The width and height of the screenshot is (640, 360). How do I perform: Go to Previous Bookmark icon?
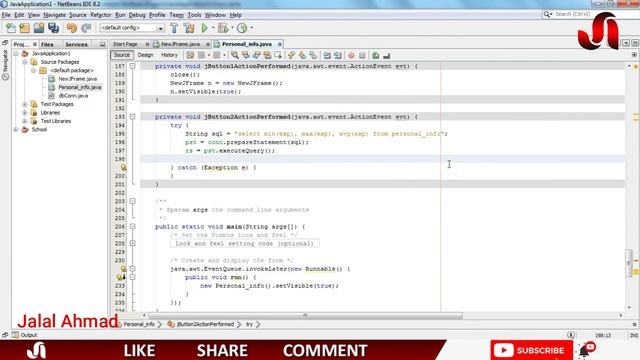(291, 55)
